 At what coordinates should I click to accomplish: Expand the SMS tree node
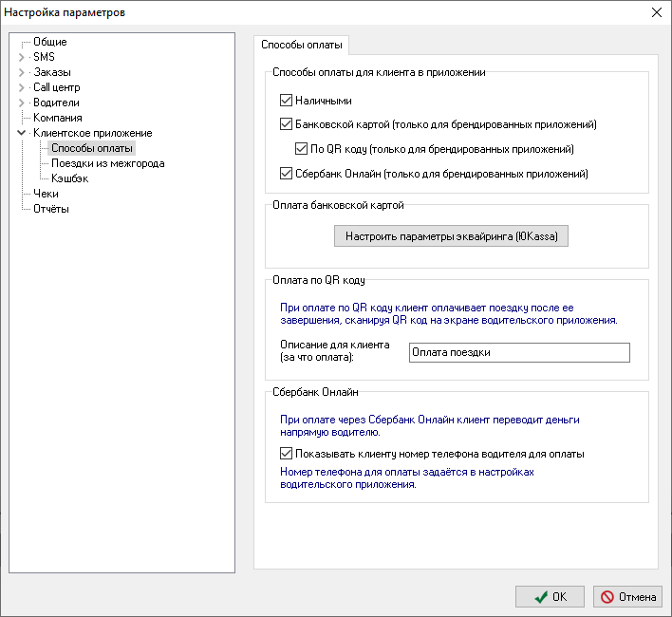click(x=22, y=57)
